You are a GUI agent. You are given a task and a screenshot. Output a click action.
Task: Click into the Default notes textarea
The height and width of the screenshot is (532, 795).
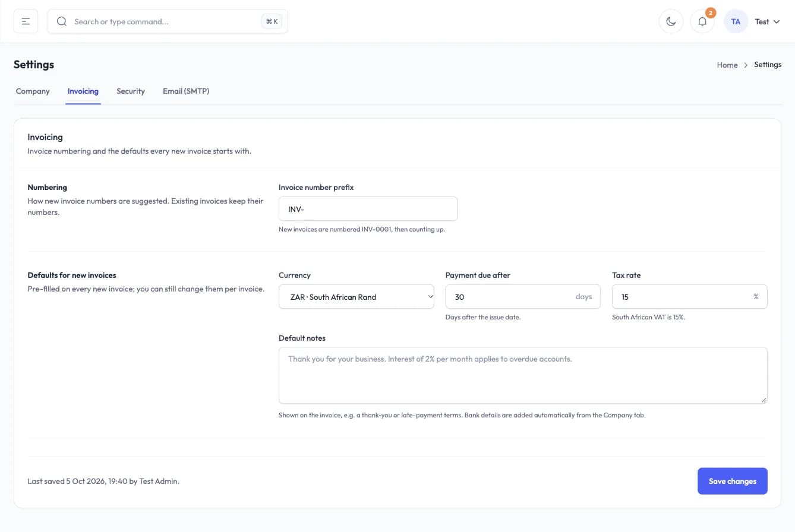pos(523,375)
